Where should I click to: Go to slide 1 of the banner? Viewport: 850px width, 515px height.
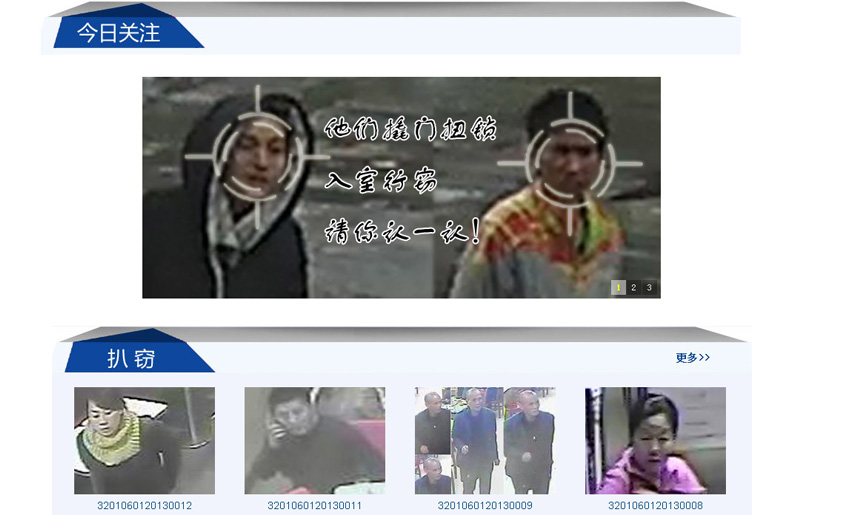pos(618,288)
